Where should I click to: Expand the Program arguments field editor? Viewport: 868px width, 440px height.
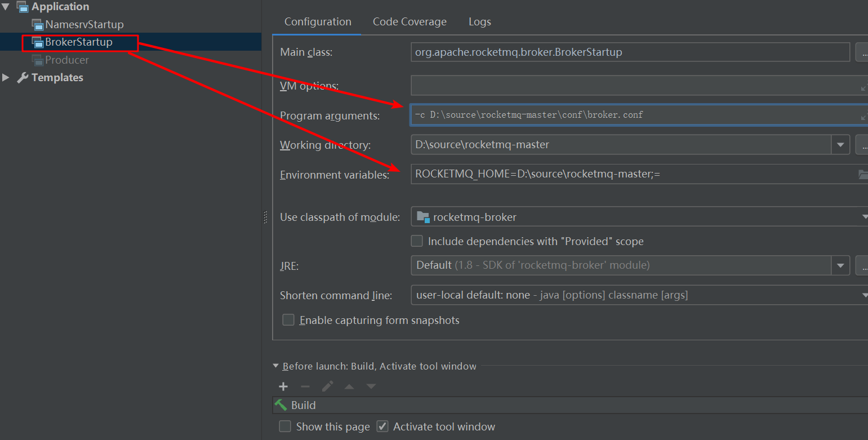coord(863,116)
